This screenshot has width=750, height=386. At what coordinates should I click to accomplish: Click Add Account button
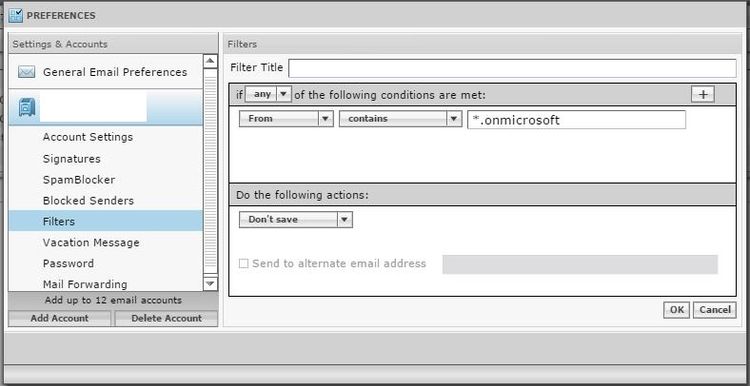(59, 319)
